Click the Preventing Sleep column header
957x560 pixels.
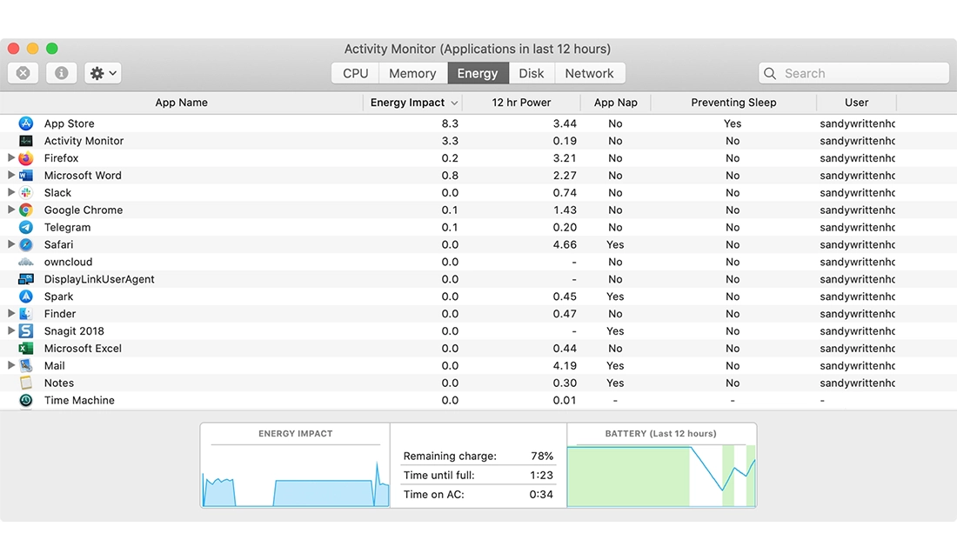733,103
